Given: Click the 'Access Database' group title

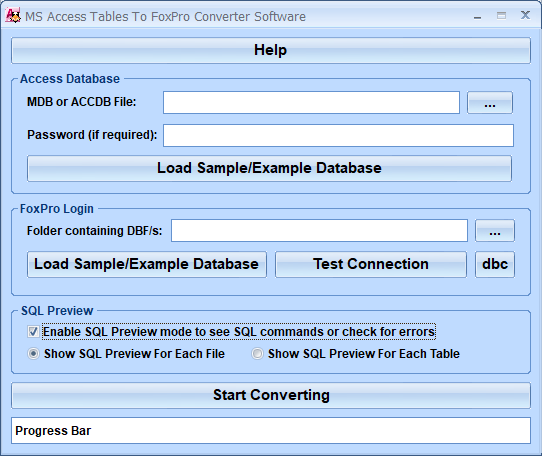Looking at the screenshot, I should pos(70,79).
